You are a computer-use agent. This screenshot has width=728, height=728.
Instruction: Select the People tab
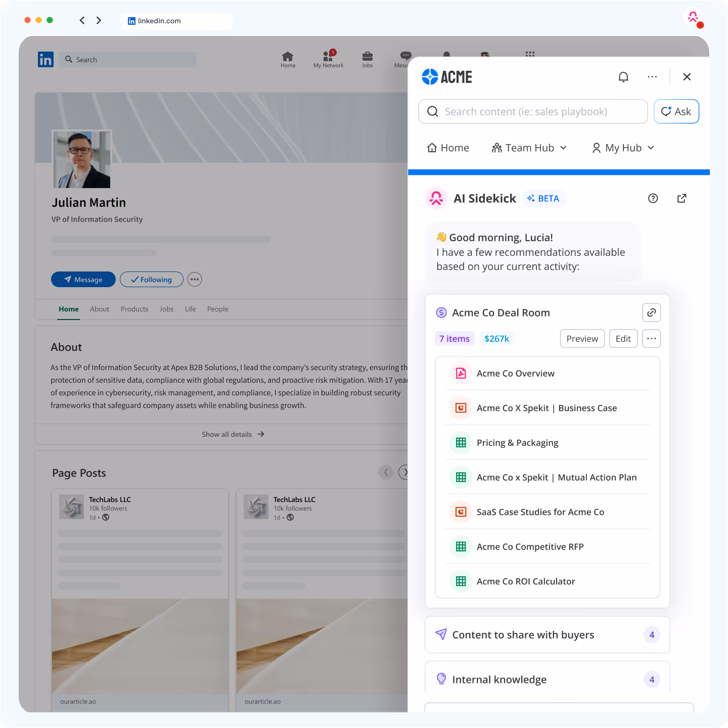pyautogui.click(x=218, y=309)
